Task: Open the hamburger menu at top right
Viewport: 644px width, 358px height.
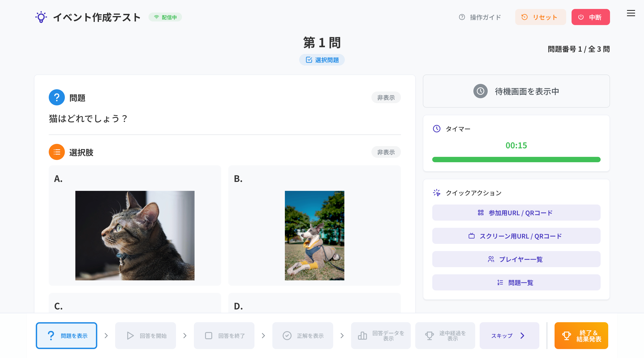Action: (x=631, y=13)
